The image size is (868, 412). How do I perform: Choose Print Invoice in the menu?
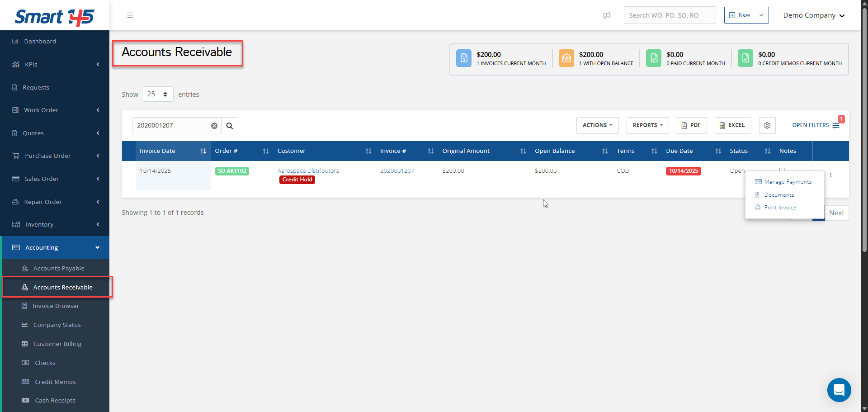pos(780,208)
